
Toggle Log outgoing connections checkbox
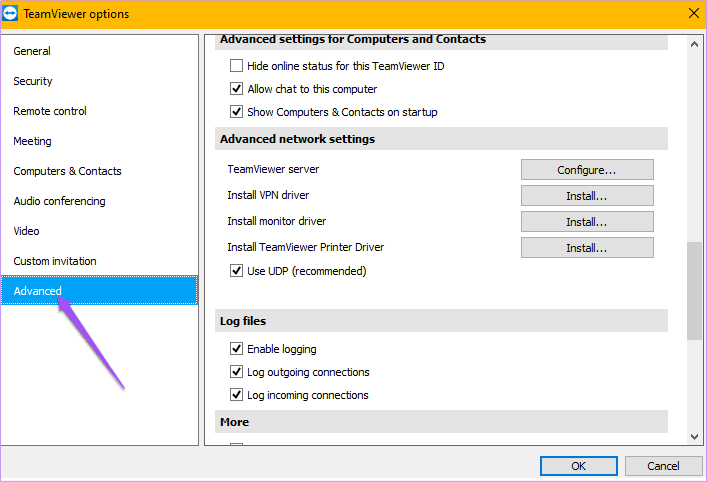[236, 372]
